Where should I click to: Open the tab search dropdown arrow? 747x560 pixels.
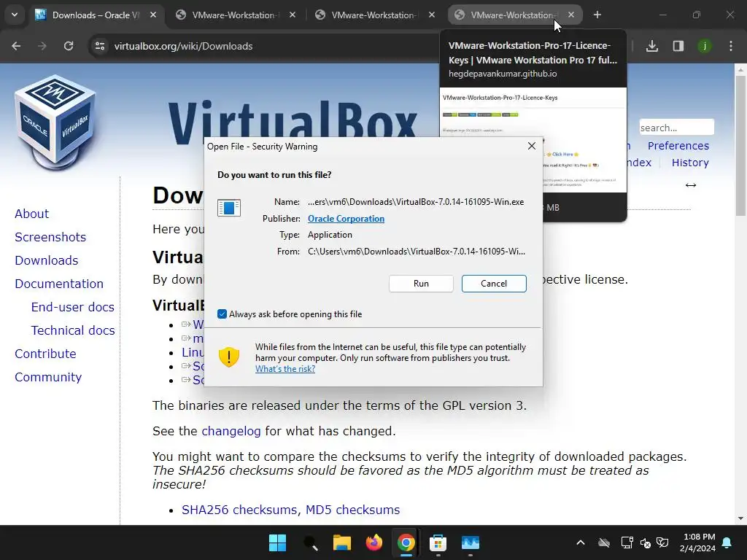point(15,15)
